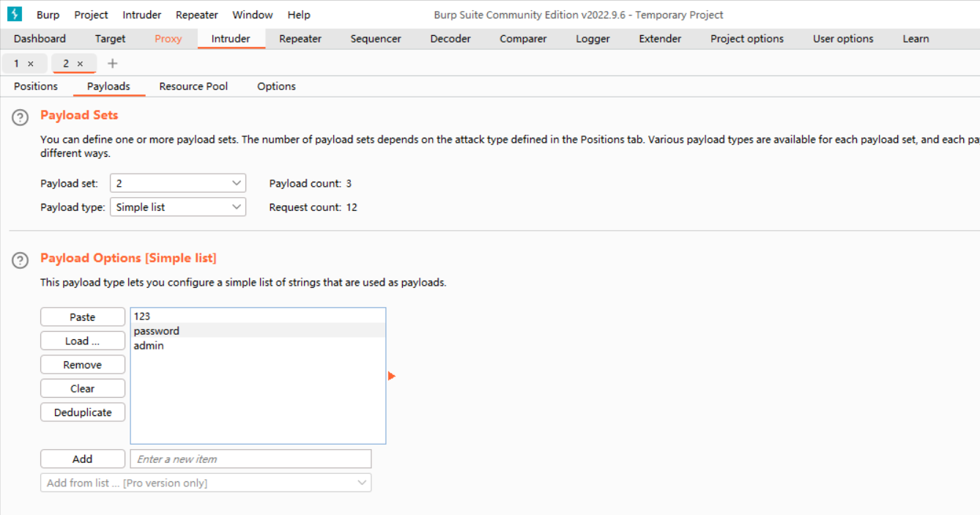
Task: Click the Burp Suite lightning logo icon
Action: tap(14, 14)
